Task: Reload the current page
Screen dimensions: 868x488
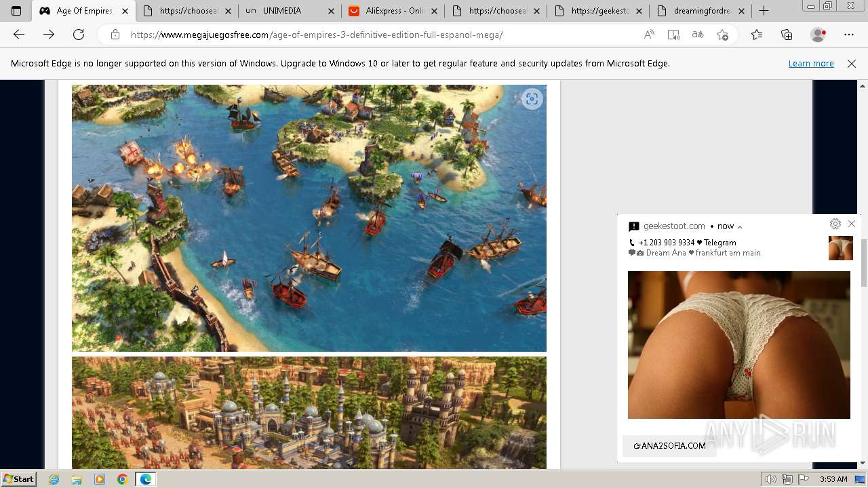Action: 79,35
